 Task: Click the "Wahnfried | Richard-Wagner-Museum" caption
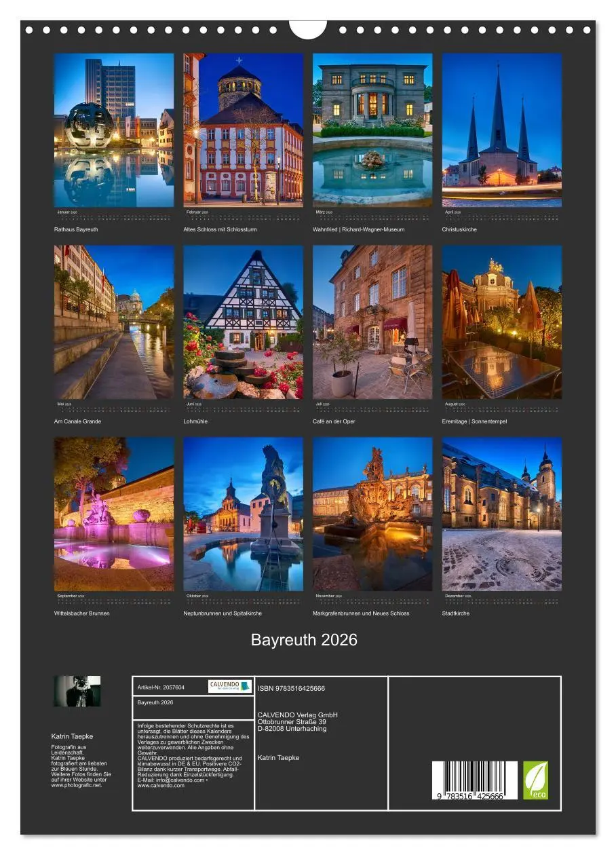click(x=358, y=229)
